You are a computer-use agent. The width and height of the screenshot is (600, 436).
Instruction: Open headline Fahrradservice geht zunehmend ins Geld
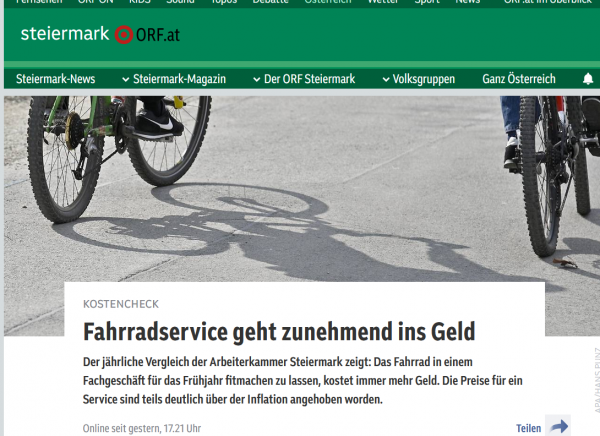pos(279,331)
